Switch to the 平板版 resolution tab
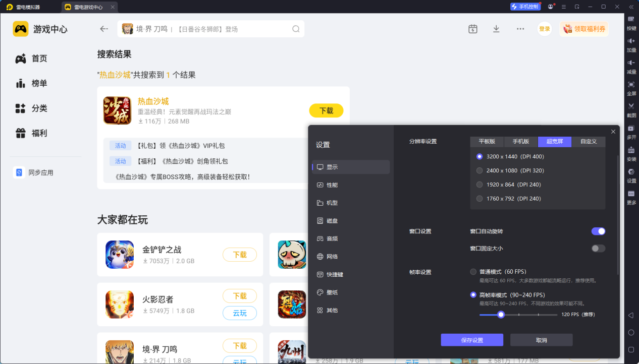 (487, 142)
